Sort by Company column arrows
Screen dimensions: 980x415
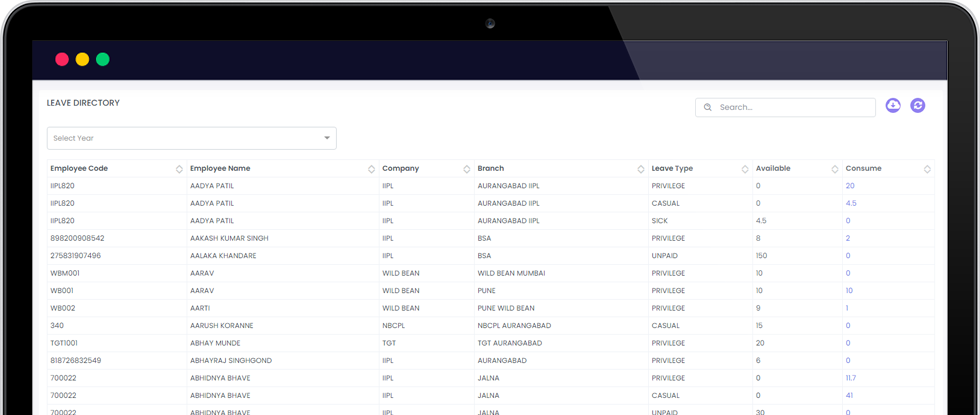pyautogui.click(x=466, y=169)
